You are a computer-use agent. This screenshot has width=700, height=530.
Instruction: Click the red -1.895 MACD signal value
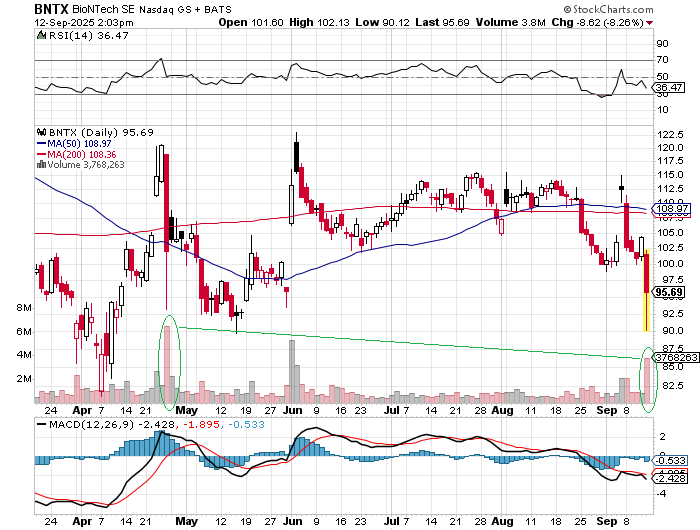[202, 424]
